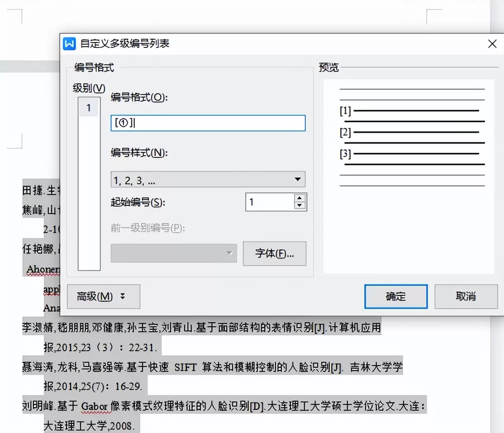Click inside the 编号格式 text field
504x433 pixels.
pos(208,123)
